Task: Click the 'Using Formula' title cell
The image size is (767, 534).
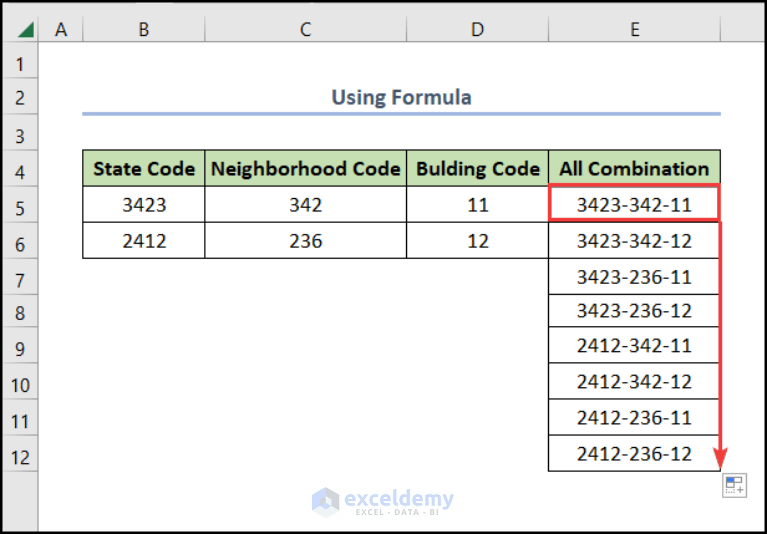Action: coord(401,97)
